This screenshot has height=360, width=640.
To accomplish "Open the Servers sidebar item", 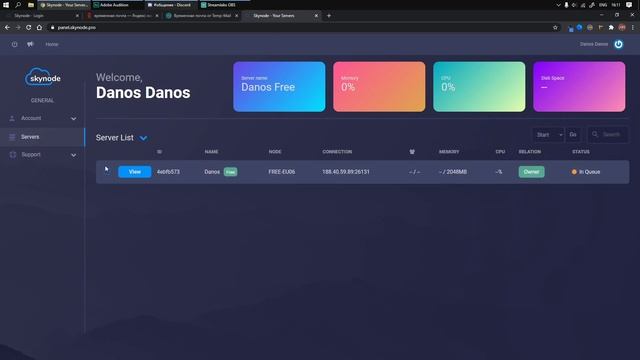I will point(42,137).
